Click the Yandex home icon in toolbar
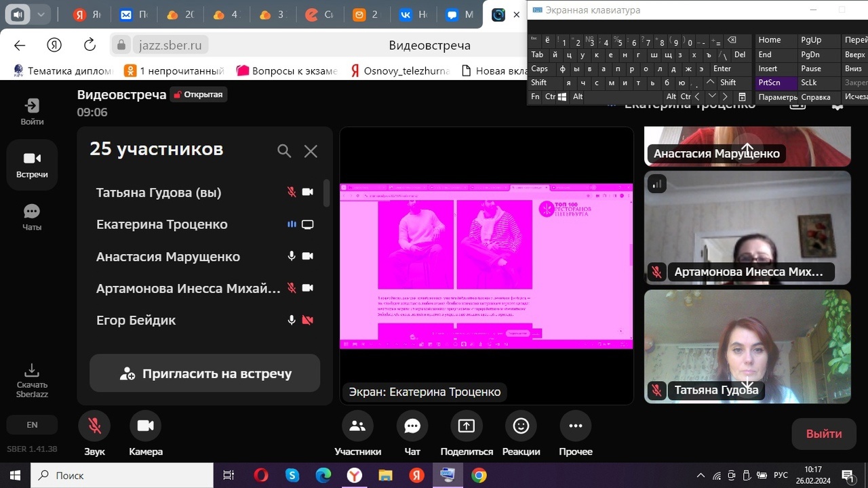The height and width of the screenshot is (488, 868). [x=54, y=45]
